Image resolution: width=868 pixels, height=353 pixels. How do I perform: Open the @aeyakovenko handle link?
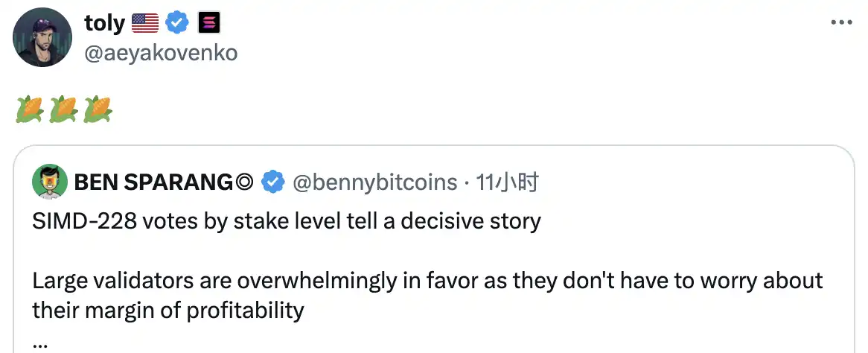point(161,54)
